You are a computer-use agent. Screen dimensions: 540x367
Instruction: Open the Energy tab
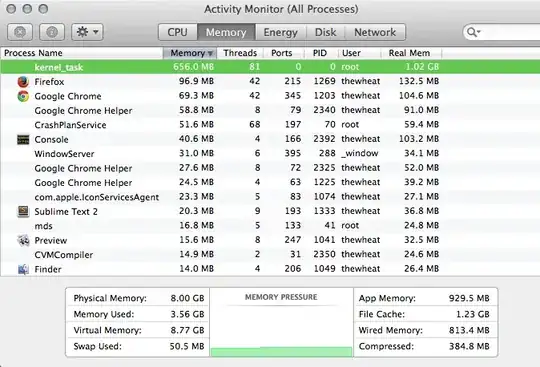coord(280,32)
